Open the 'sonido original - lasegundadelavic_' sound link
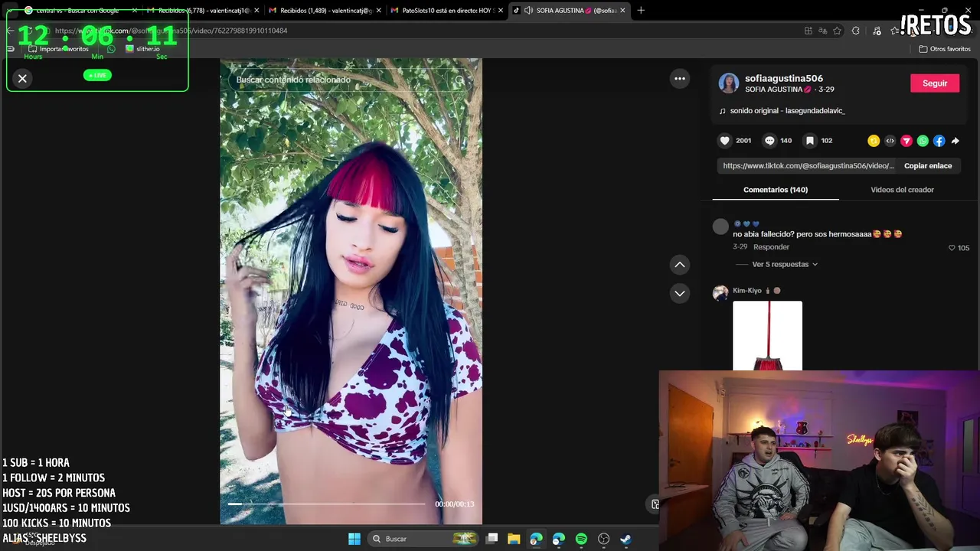 782,111
